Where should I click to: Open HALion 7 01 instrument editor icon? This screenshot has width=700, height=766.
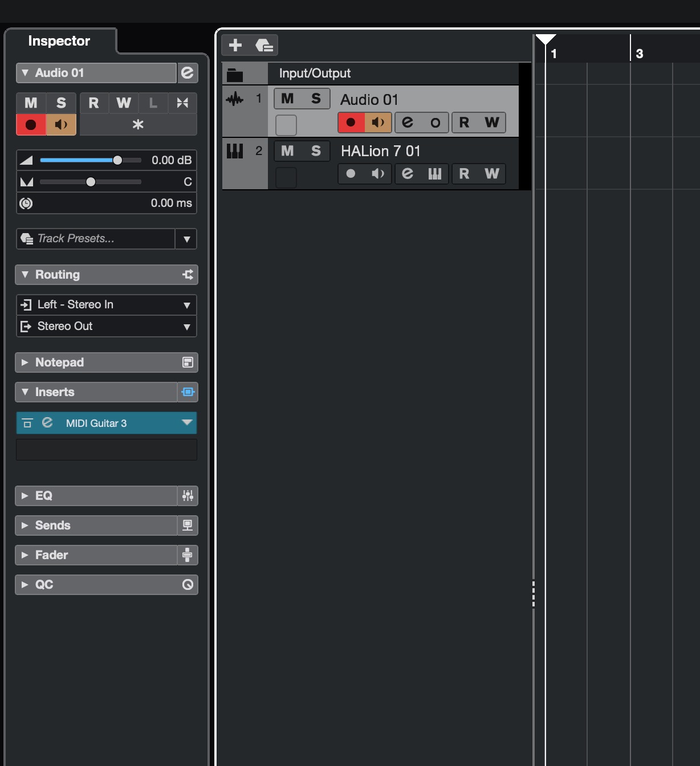pos(435,174)
